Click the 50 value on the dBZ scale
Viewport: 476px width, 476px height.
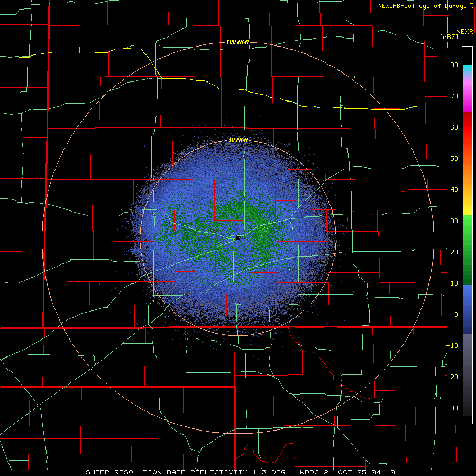tap(454, 159)
